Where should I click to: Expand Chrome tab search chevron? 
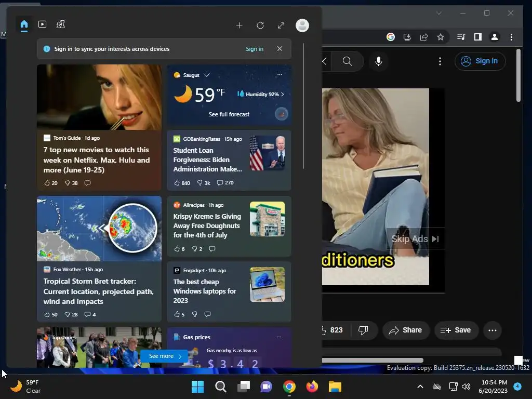438,13
